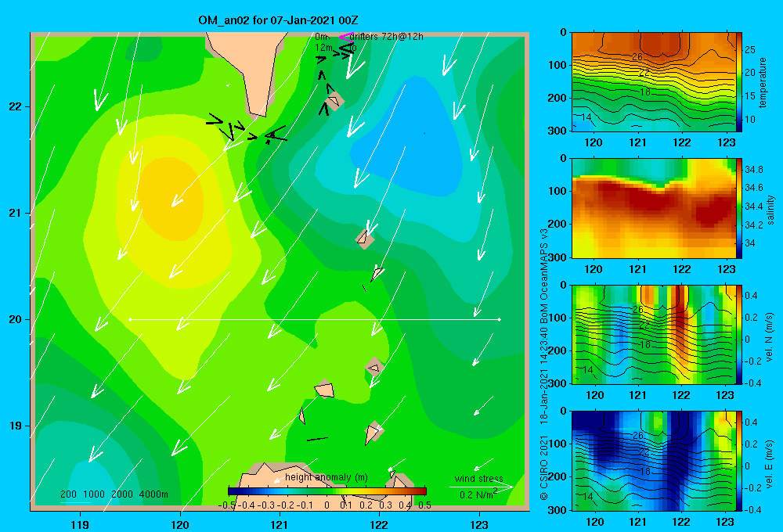Click the "200 1000 2000 4000m" depth contour legend
Viewport: 783px width, 532px height.
coord(114,494)
